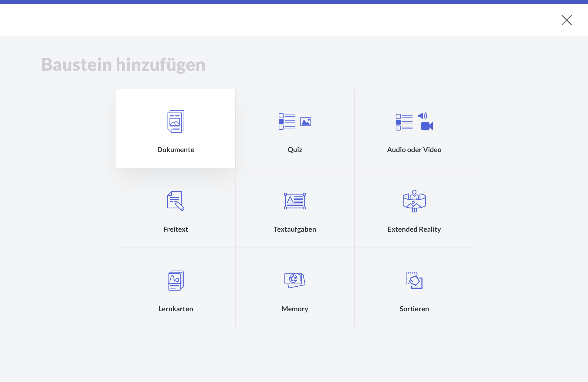Choose the Extended Reality panorama icon
Screen dimensions: 588x382
[x=414, y=201]
